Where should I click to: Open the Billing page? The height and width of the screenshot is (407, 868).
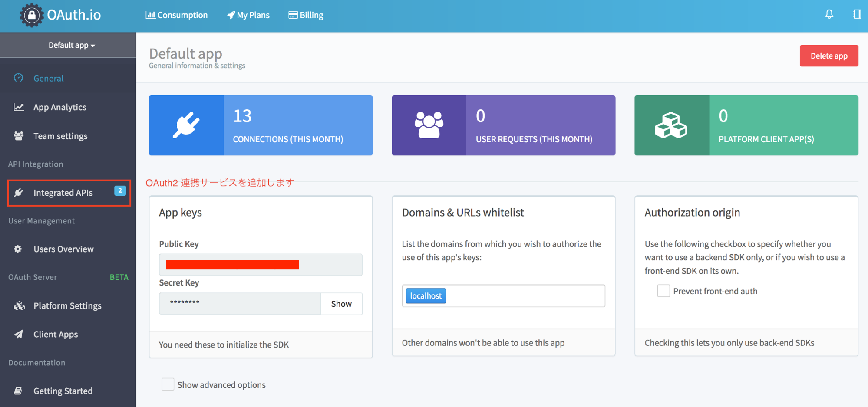(x=306, y=15)
